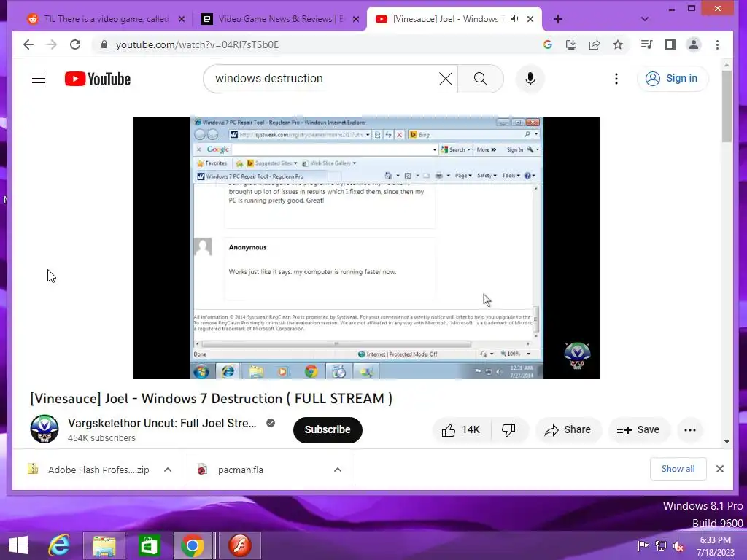Click the Sign in button
The width and height of the screenshot is (747, 560).
tap(672, 79)
